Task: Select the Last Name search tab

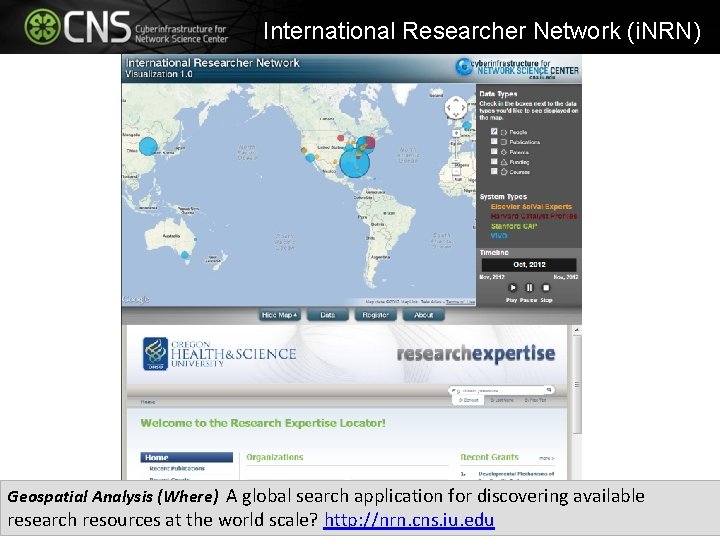Action: (502, 400)
